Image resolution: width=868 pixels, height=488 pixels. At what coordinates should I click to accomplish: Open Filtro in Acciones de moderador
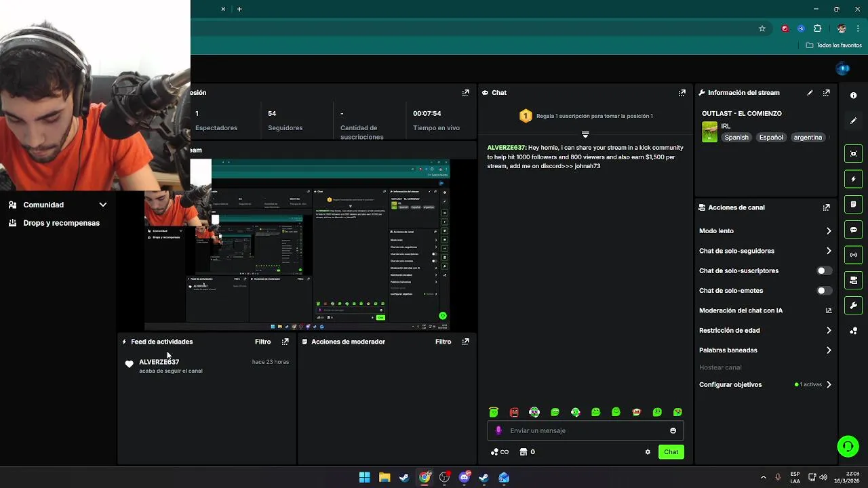pyautogui.click(x=443, y=342)
